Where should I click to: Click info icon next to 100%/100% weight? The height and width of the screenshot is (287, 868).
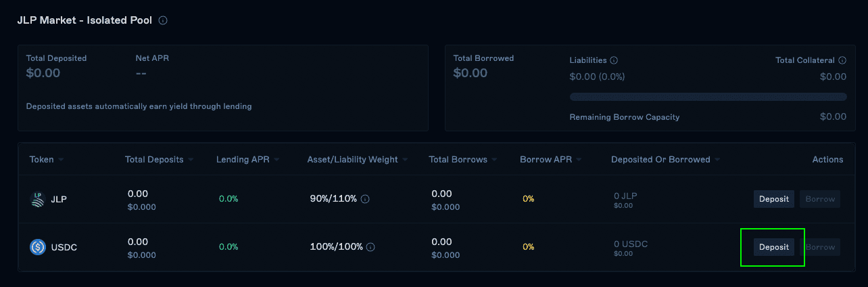coord(370,247)
